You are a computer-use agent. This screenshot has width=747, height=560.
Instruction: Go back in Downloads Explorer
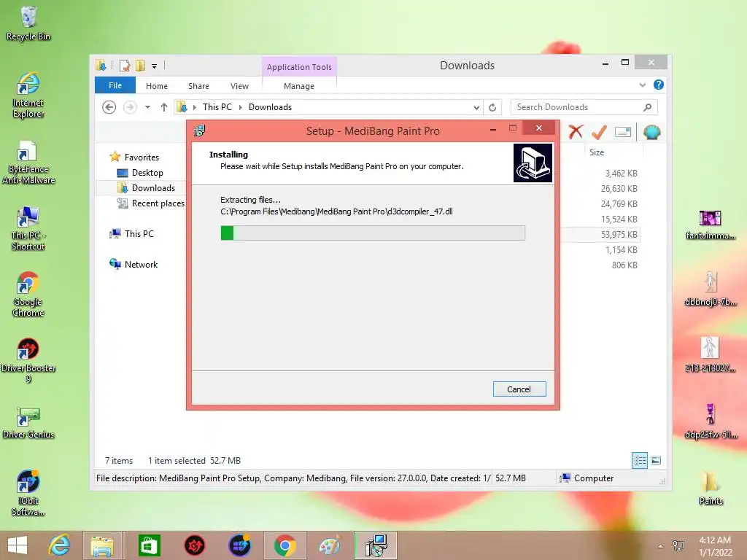[109, 107]
